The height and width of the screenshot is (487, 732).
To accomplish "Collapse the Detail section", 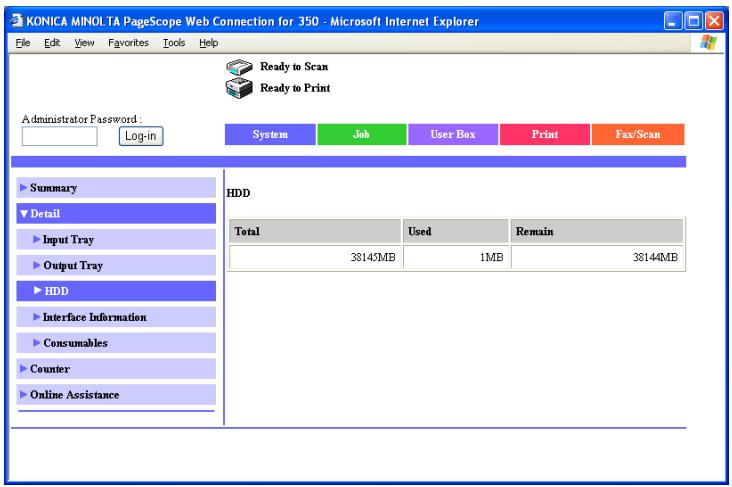I will (116, 213).
